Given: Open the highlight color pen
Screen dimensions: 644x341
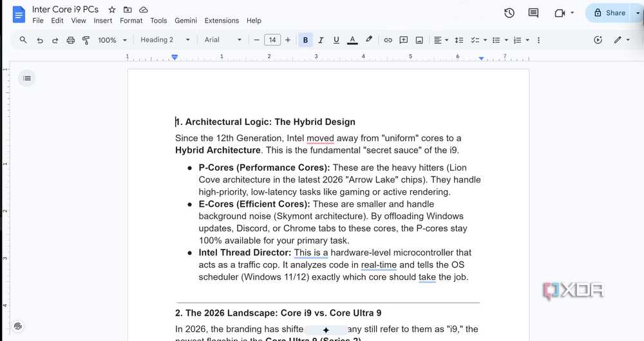Looking at the screenshot, I should point(369,39).
